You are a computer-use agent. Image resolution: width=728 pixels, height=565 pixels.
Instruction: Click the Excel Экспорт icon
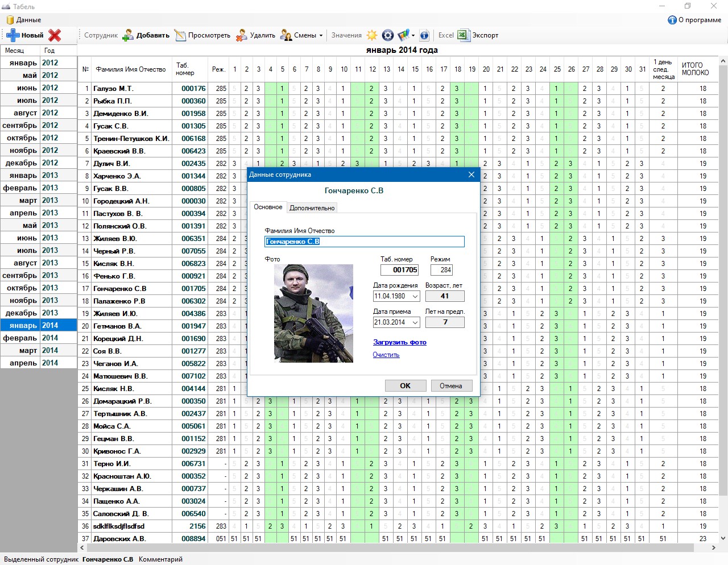click(x=463, y=35)
